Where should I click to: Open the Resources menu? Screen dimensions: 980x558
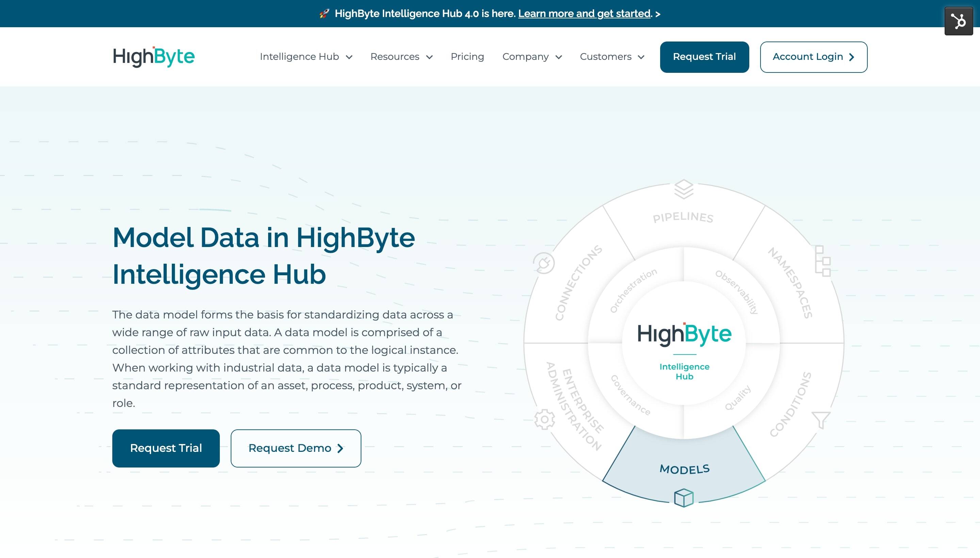[401, 57]
